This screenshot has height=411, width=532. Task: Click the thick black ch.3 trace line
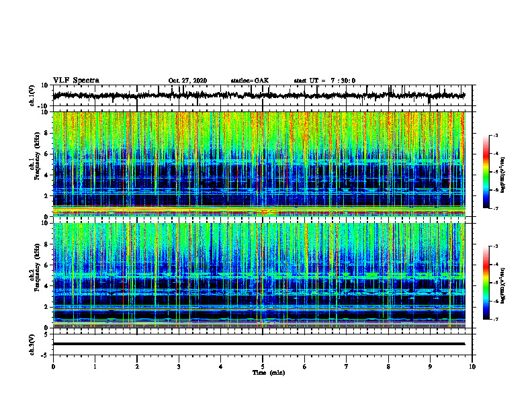pyautogui.click(x=259, y=344)
